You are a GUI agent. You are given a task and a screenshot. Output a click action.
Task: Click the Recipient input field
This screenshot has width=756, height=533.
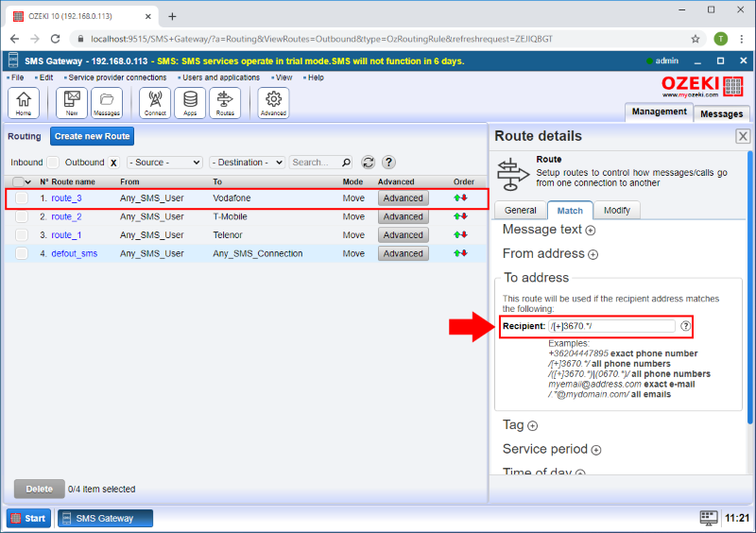(611, 326)
